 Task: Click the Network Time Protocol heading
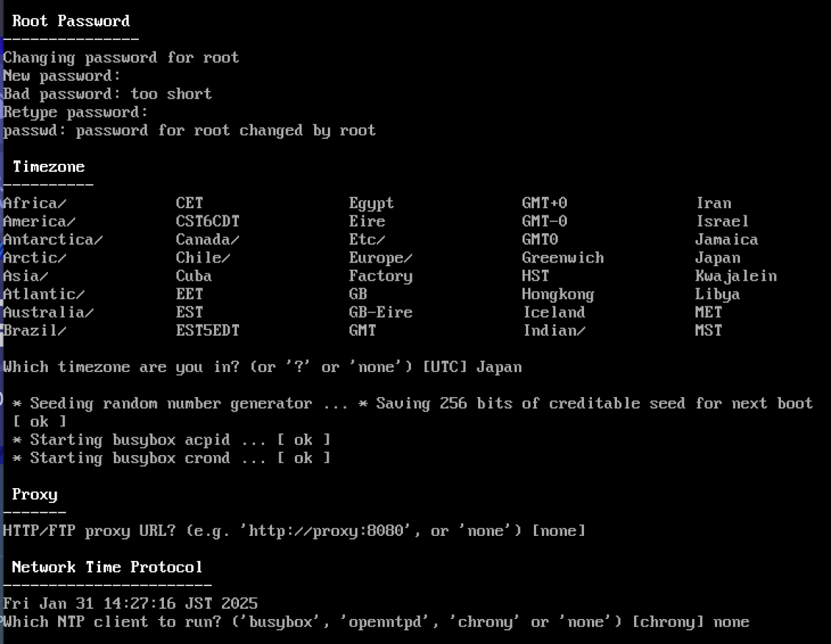[107, 567]
